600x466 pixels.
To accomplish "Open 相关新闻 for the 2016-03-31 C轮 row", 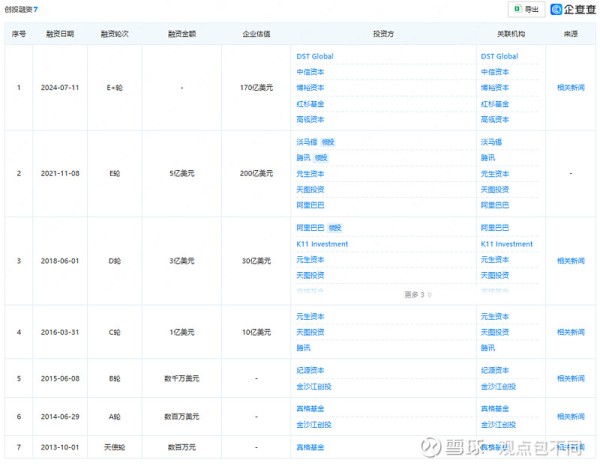I will (x=570, y=332).
